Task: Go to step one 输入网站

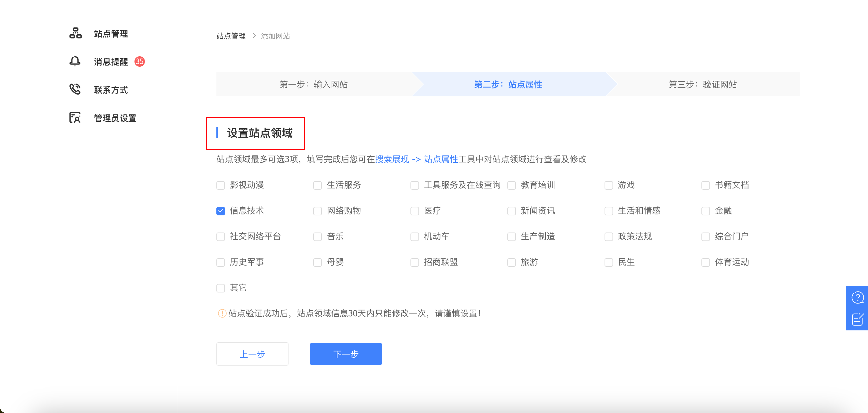Action: pos(313,84)
